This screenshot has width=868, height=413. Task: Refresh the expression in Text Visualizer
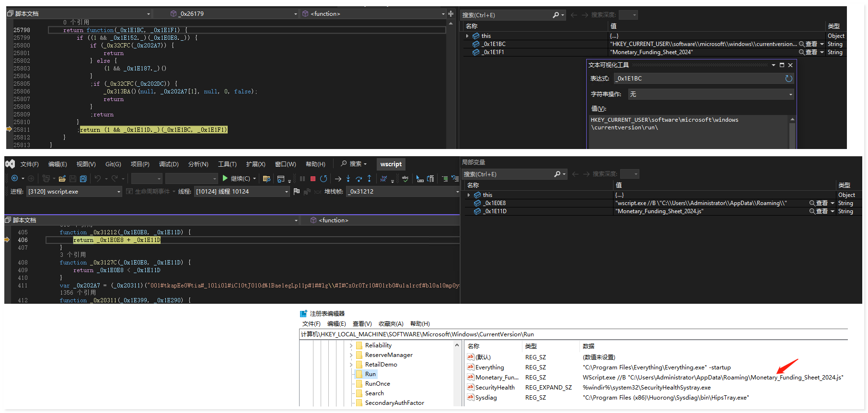[788, 79]
